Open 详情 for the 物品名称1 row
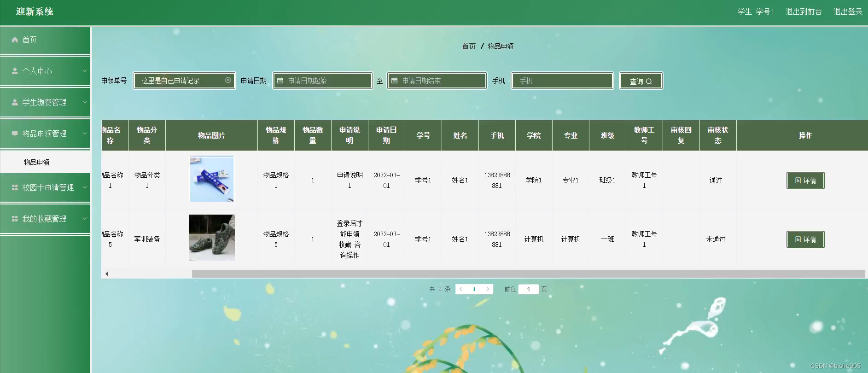Screen dimensions: 868x373 click(x=805, y=181)
